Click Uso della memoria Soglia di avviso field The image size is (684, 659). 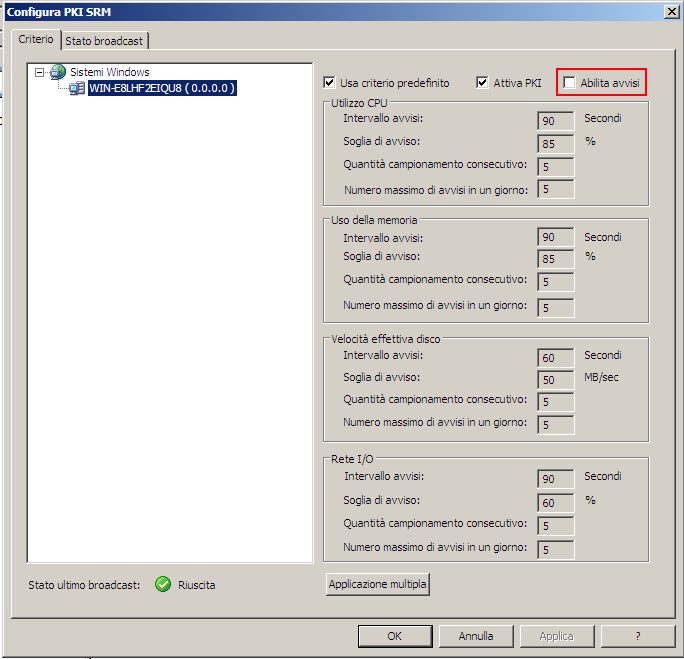point(556,259)
